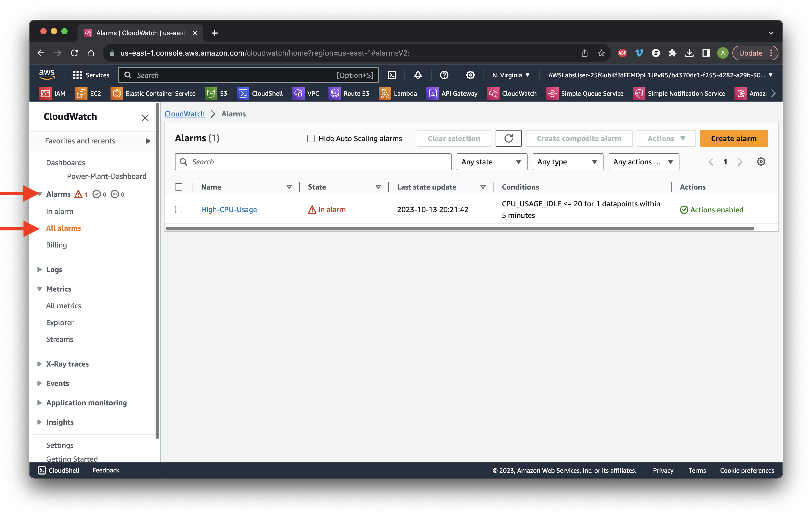
Task: Close the CloudWatch navigation panel
Action: coord(145,118)
